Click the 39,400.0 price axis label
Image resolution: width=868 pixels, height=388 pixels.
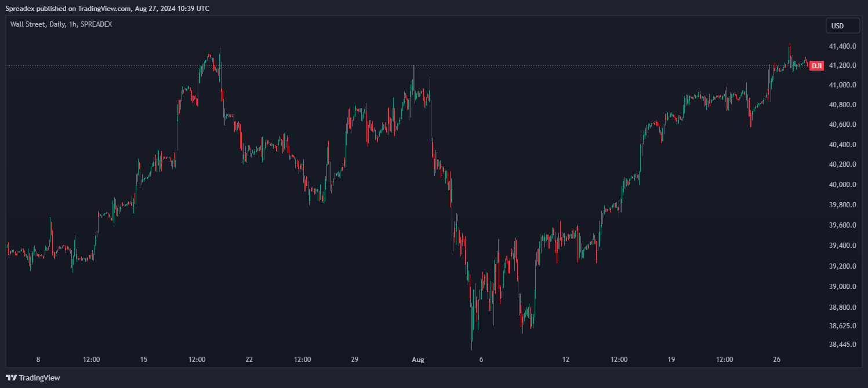coord(843,246)
